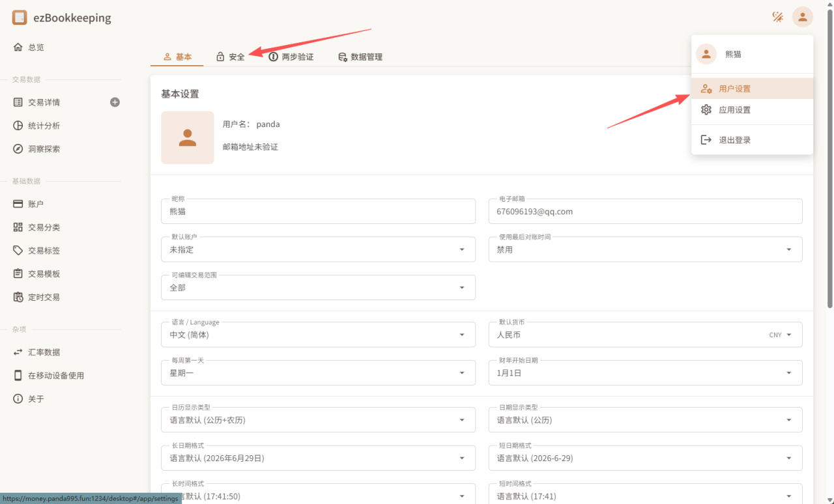
Task: Switch to the 数据管理 tab
Action: pos(360,57)
